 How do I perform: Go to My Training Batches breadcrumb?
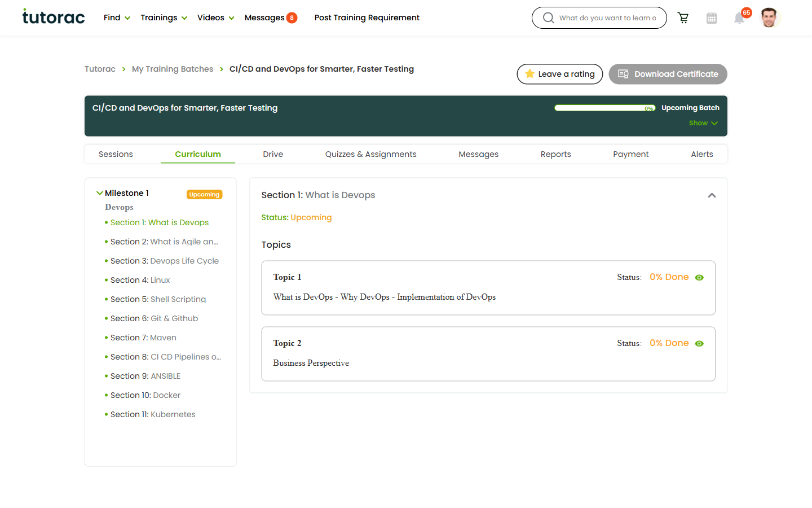[x=173, y=69]
